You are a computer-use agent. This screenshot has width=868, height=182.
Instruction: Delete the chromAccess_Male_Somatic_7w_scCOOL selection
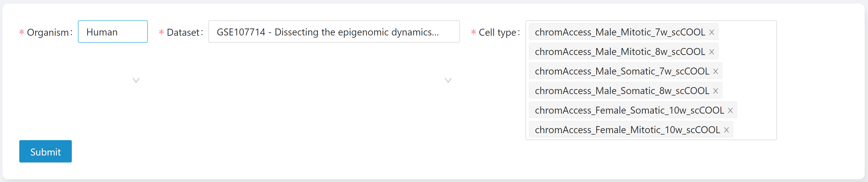point(715,71)
